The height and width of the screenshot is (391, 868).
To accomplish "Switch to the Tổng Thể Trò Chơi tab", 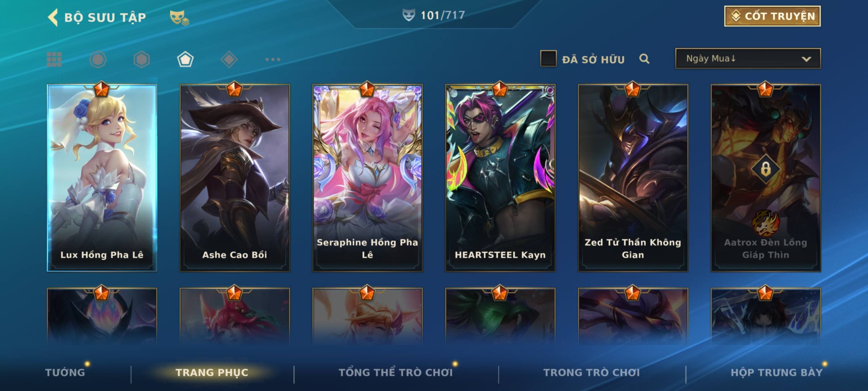I will pyautogui.click(x=396, y=372).
